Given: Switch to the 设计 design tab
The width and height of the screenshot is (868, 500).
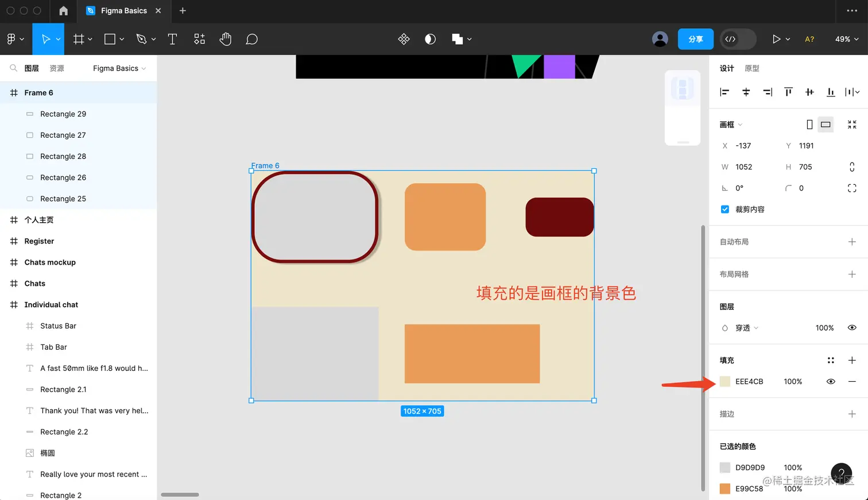Looking at the screenshot, I should coord(727,68).
